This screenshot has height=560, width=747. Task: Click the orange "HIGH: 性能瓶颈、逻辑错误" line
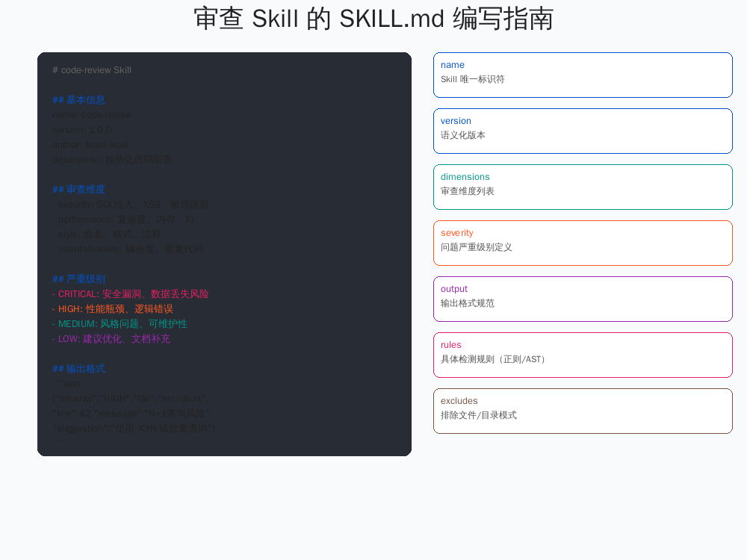tap(113, 309)
